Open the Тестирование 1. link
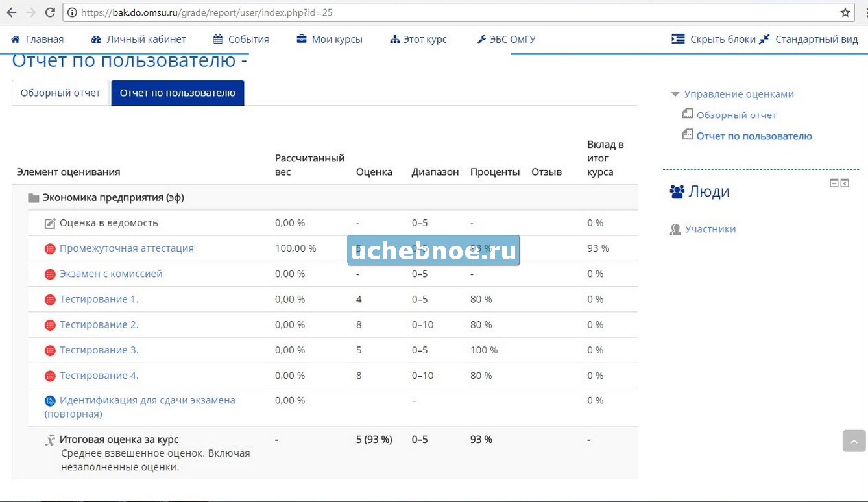The image size is (868, 502). pos(99,299)
